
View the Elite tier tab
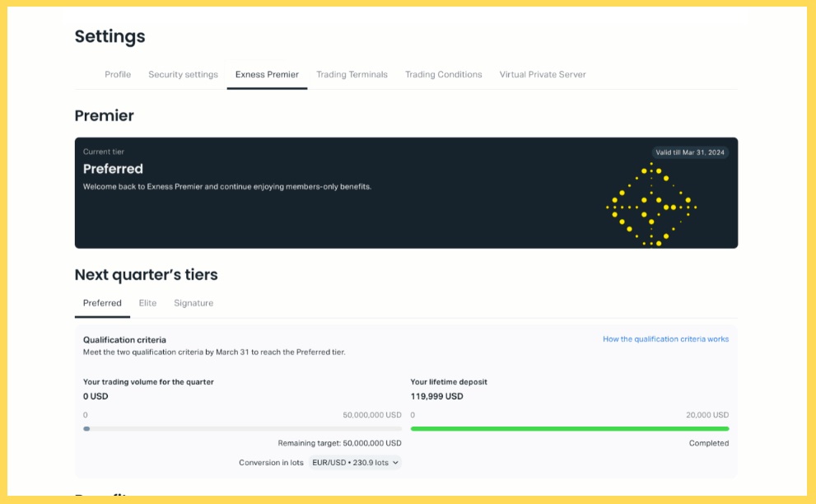coord(147,303)
